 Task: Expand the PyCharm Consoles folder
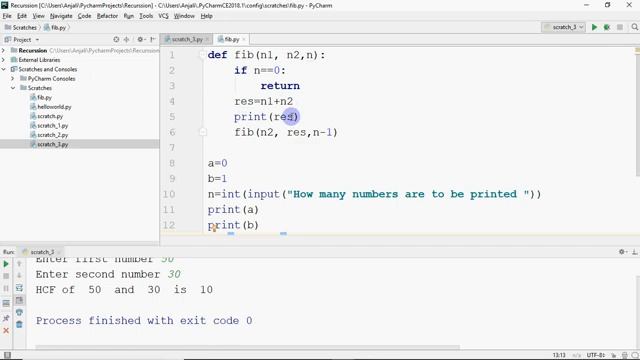click(x=13, y=78)
